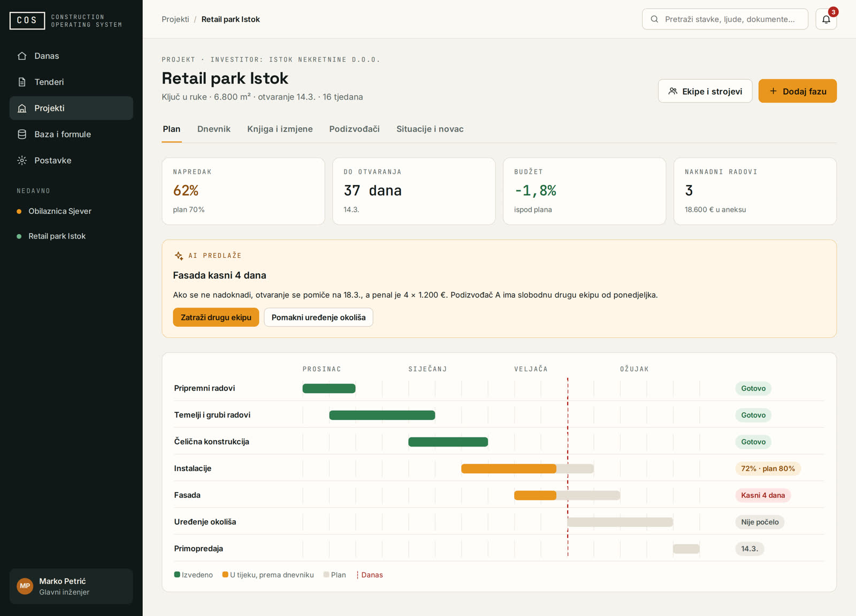This screenshot has width=856, height=616.
Task: Click the Naknadni radovi card
Action: tap(755, 191)
